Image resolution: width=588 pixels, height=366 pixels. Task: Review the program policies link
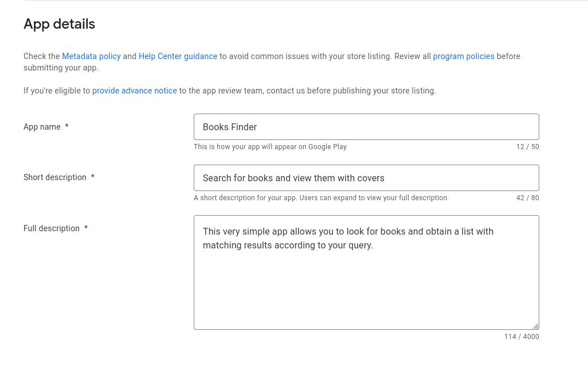tap(463, 56)
